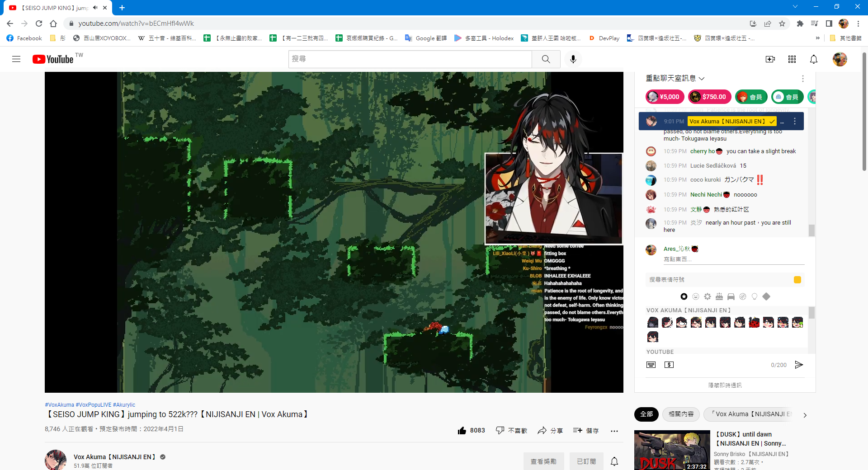Mute the tab via speaker icon
Viewport: 868px width, 470px height.
tap(95, 8)
